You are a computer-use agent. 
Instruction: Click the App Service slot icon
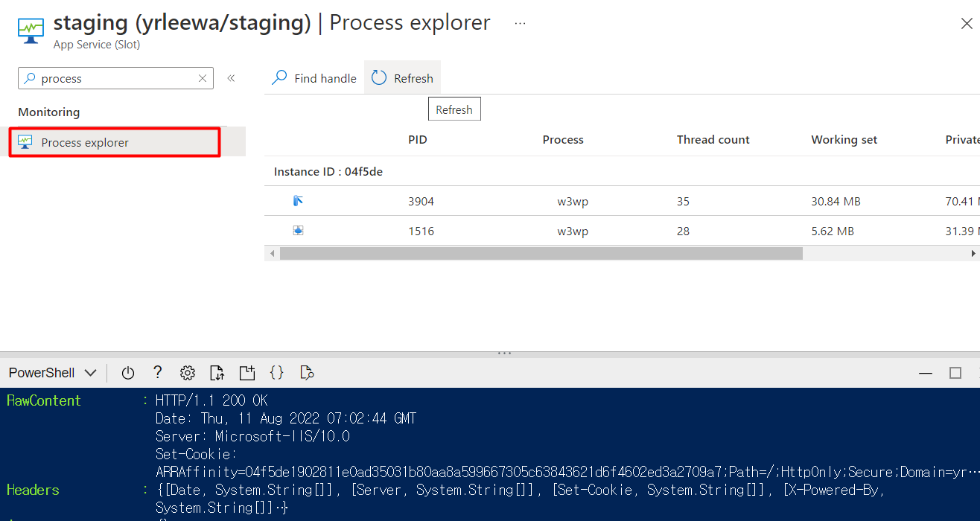[31, 32]
